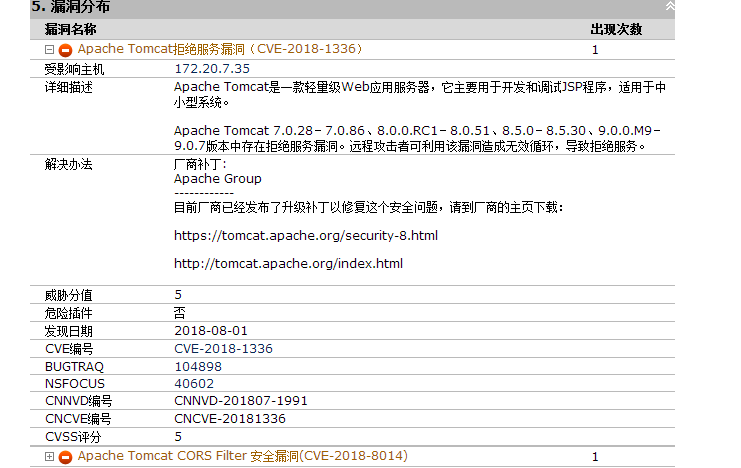Click the occurrence count for CVE-2018-1336
Image resolution: width=741 pixels, height=468 pixels.
pyautogui.click(x=595, y=50)
